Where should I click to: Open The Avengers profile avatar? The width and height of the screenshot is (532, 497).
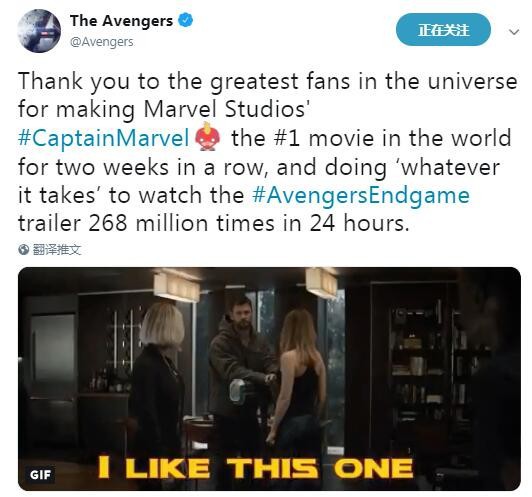(39, 31)
